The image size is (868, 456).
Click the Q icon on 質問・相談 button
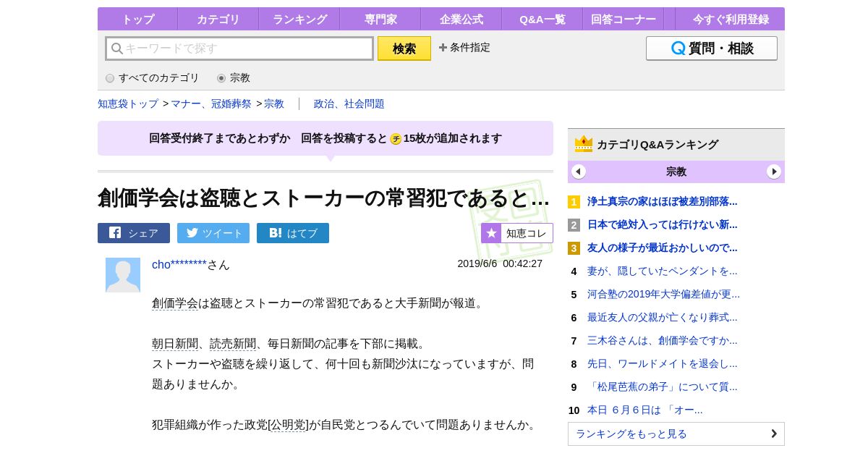tap(678, 48)
